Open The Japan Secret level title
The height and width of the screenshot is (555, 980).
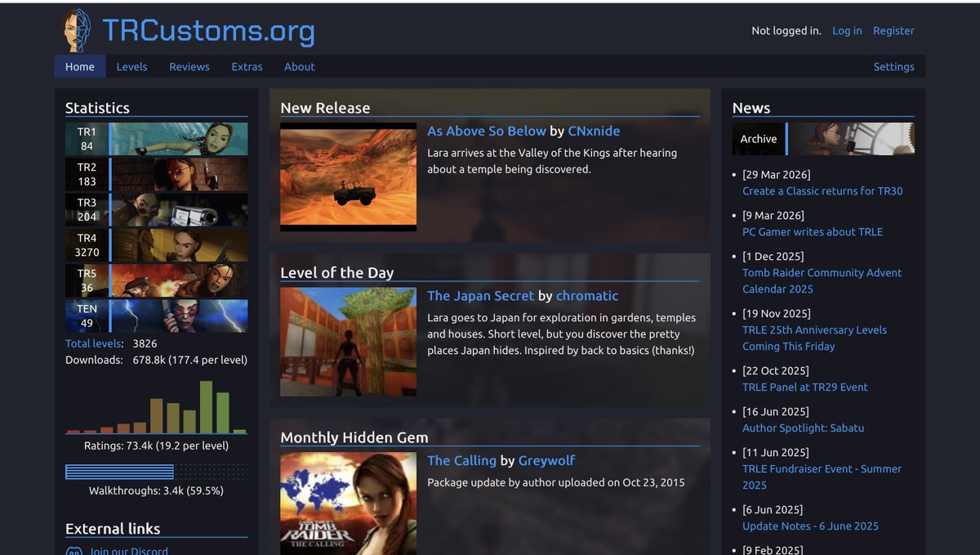pyautogui.click(x=481, y=296)
